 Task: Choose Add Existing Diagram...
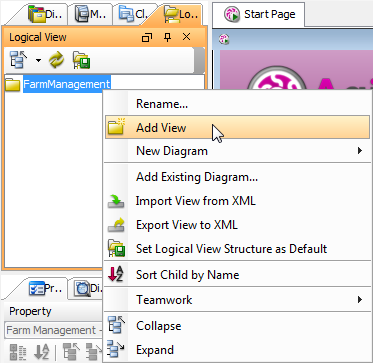(237, 177)
